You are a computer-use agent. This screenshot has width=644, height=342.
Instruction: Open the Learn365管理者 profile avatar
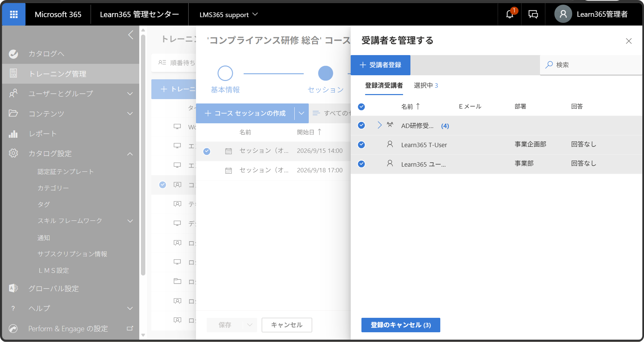[563, 14]
